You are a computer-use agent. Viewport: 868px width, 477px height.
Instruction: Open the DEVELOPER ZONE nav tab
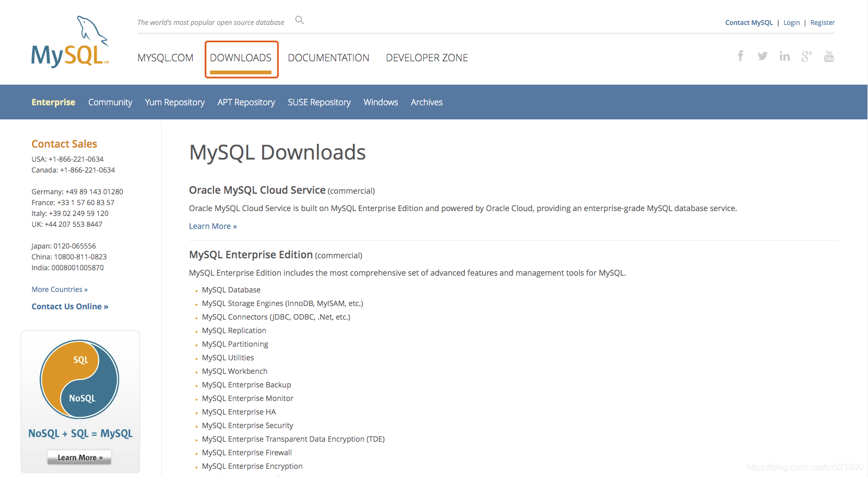427,58
